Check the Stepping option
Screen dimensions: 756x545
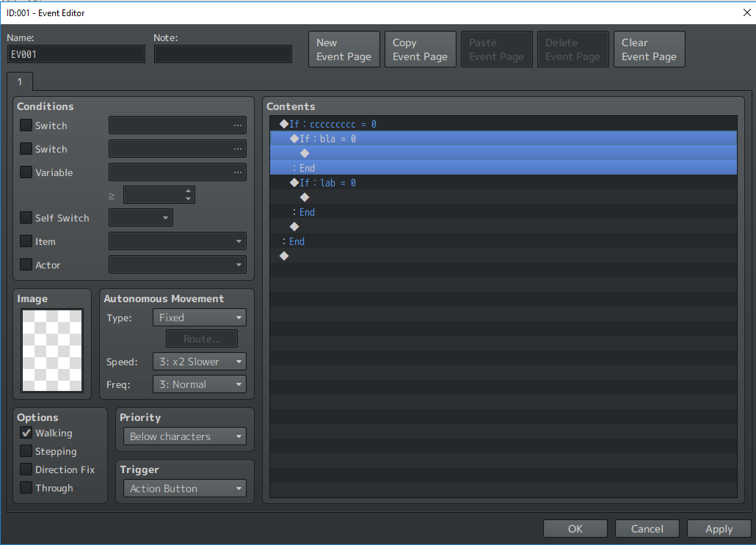click(26, 451)
